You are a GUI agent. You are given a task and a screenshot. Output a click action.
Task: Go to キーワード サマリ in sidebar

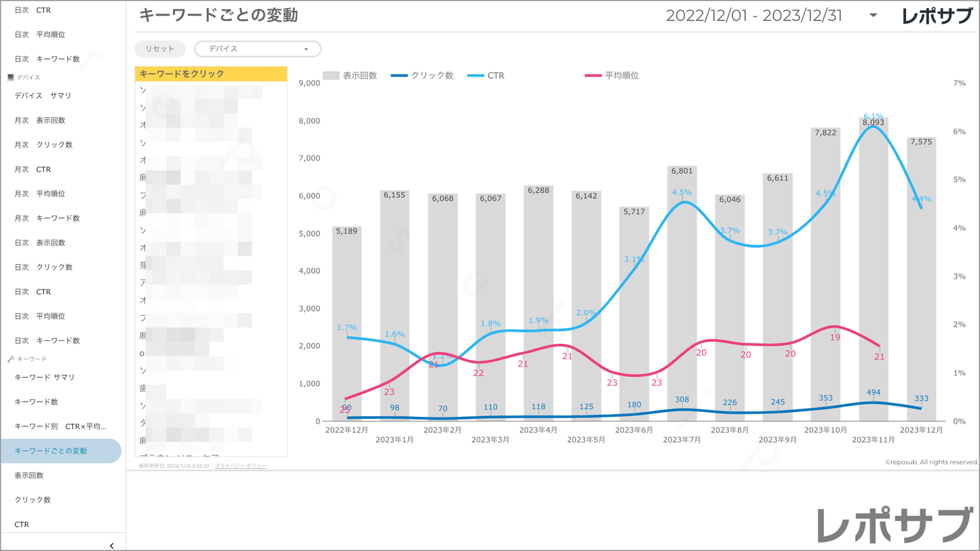(x=45, y=377)
